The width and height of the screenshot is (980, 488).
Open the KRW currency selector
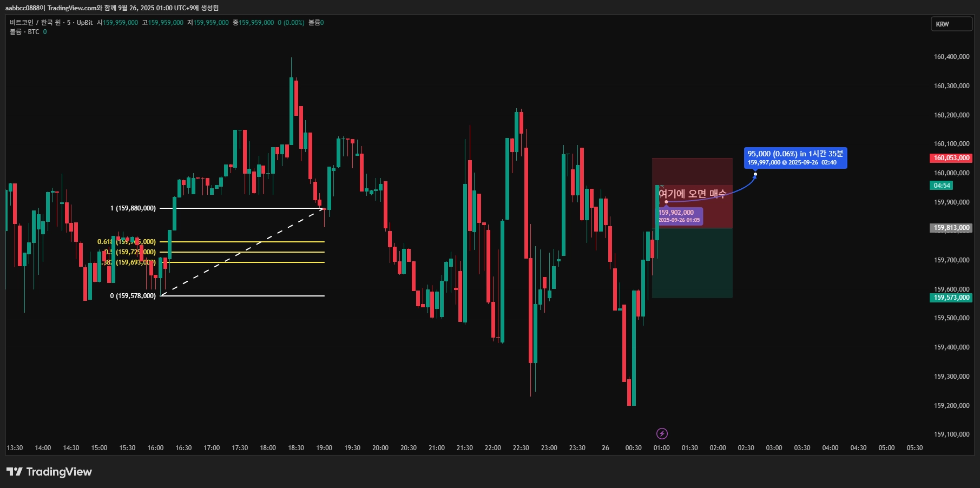[951, 24]
